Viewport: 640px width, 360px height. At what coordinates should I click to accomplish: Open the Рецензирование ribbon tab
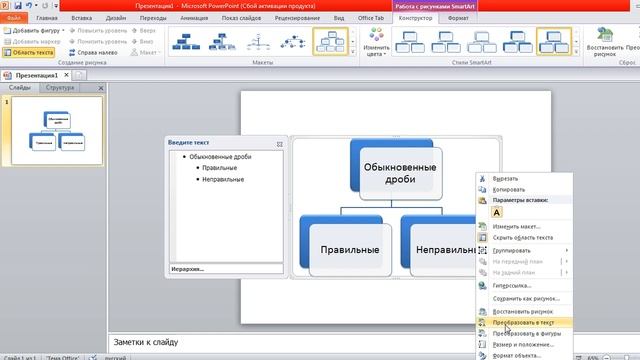pyautogui.click(x=297, y=18)
